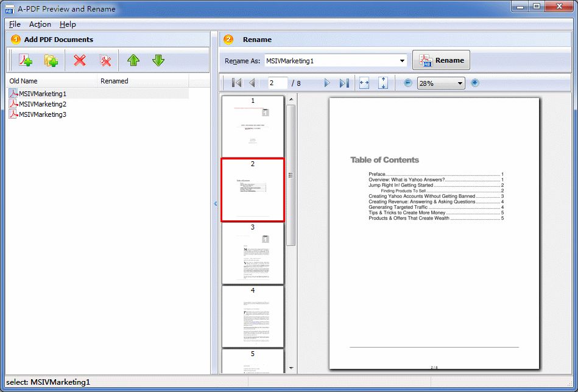The width and height of the screenshot is (578, 392).
Task: Select page 4 thumbnail
Action: tap(253, 317)
